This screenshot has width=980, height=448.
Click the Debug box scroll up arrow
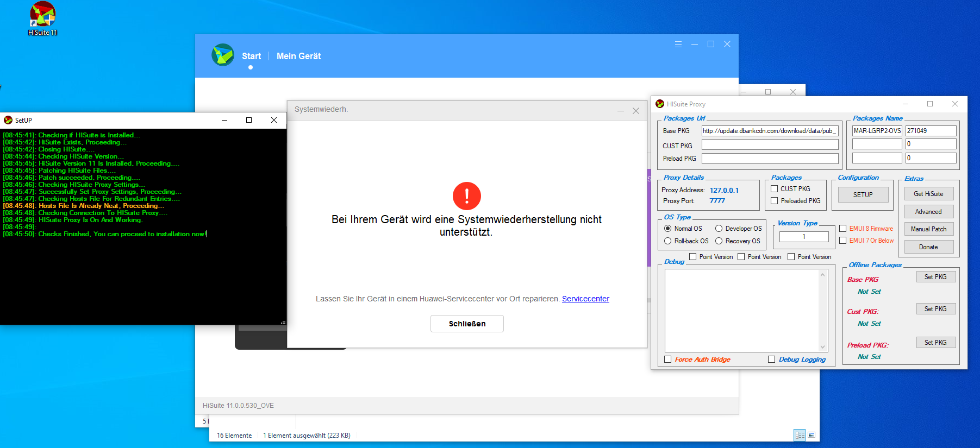[822, 275]
